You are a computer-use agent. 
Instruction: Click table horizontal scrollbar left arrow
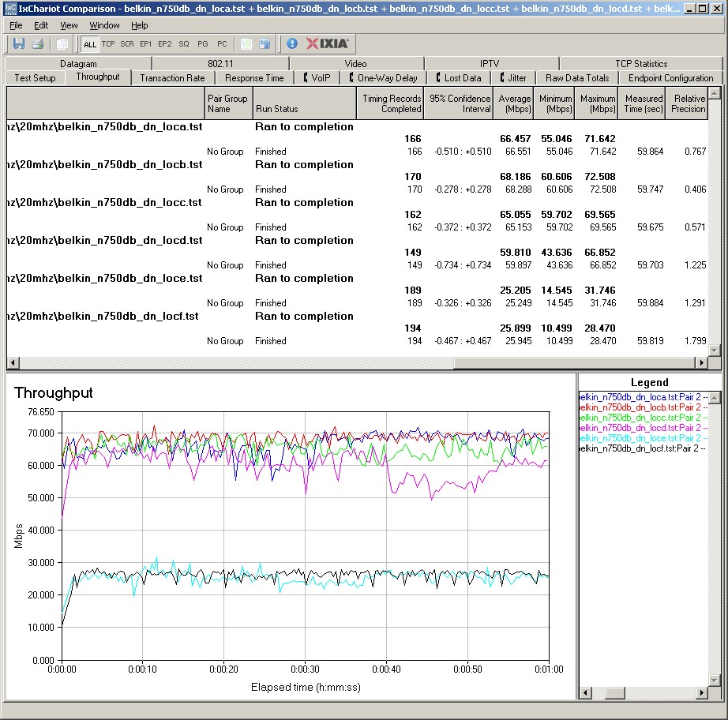coord(13,362)
